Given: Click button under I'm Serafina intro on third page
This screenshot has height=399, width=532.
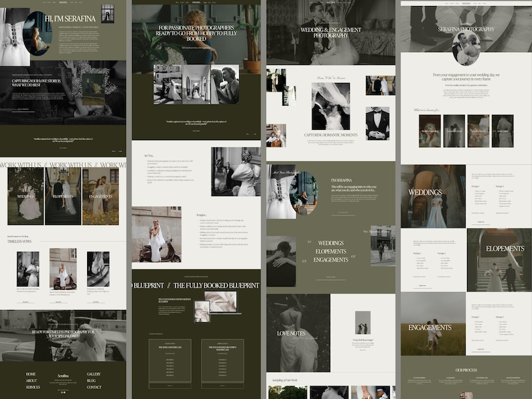Looking at the screenshot, I should point(343,214).
